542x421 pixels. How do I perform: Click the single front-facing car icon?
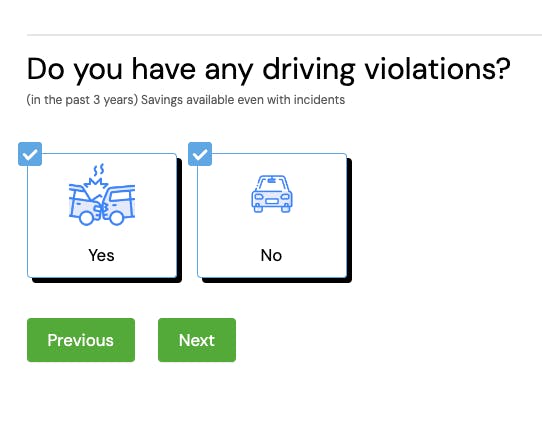(272, 194)
